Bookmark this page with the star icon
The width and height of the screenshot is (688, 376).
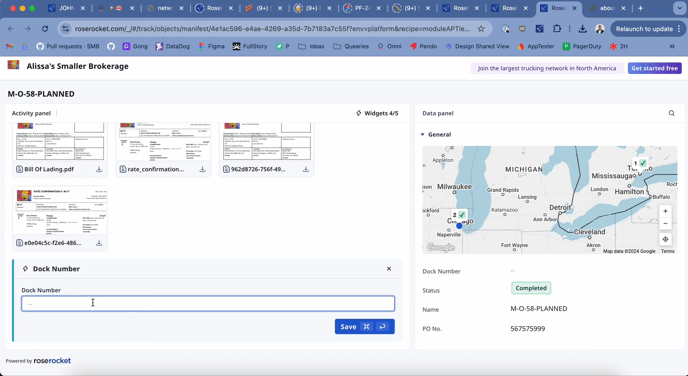(x=481, y=29)
